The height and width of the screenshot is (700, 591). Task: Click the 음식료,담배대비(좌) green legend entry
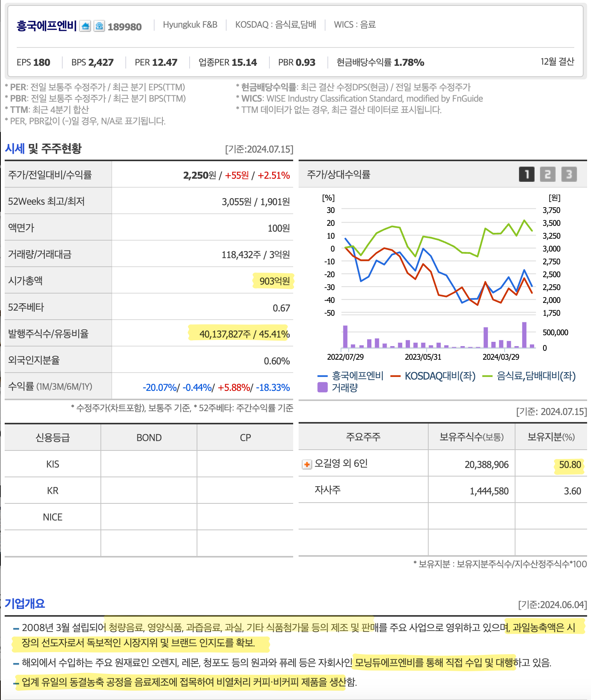529,376
